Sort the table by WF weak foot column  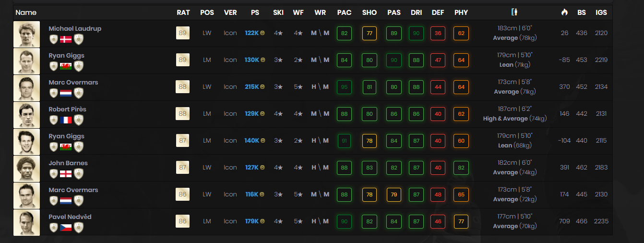(298, 12)
